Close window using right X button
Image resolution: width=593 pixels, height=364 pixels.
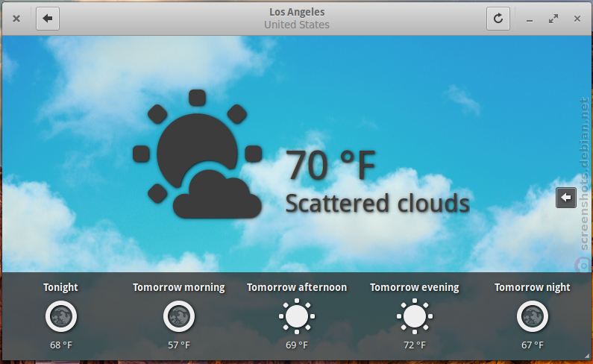pyautogui.click(x=577, y=19)
